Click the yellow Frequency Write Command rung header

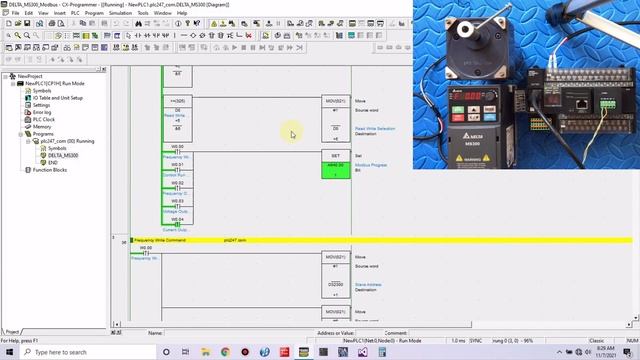point(381,240)
